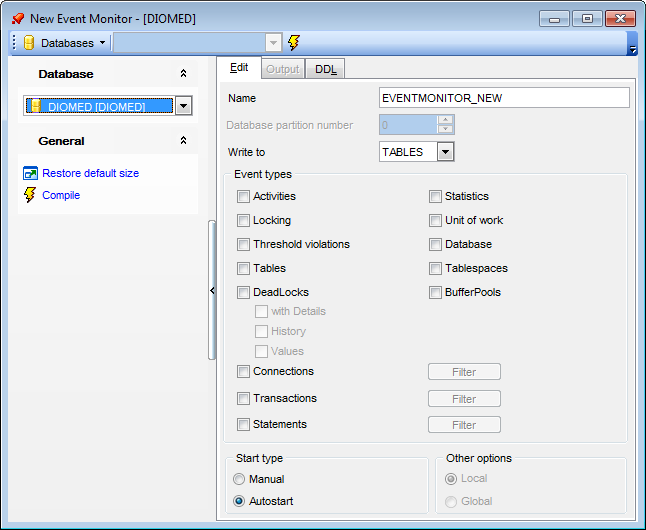The image size is (646, 530).
Task: Switch to the Edit tab
Action: coord(239,68)
